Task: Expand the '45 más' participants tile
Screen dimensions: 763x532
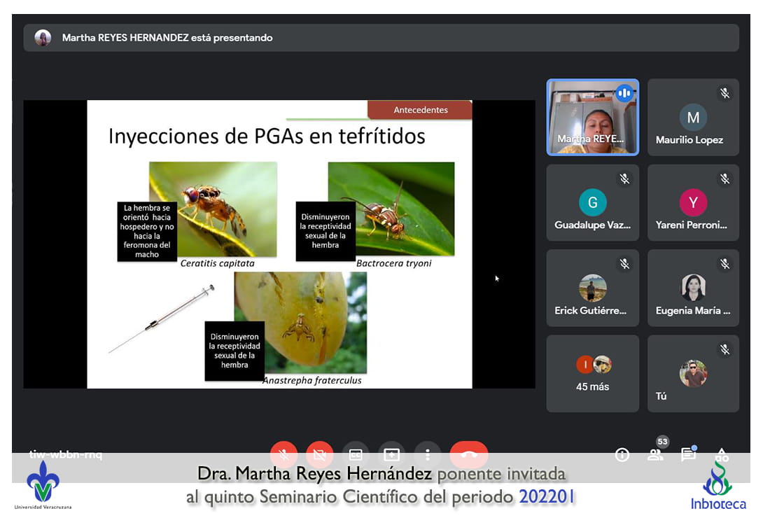Action: click(x=592, y=374)
